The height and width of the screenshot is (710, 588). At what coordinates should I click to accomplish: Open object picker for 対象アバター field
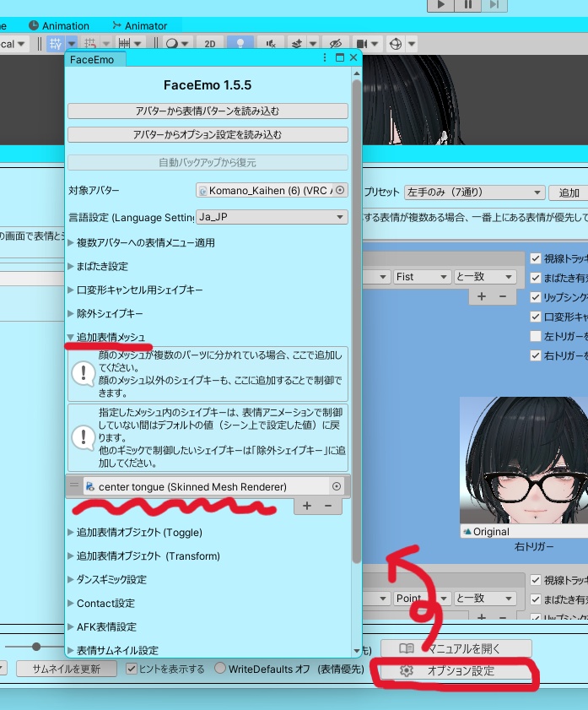[x=341, y=190]
